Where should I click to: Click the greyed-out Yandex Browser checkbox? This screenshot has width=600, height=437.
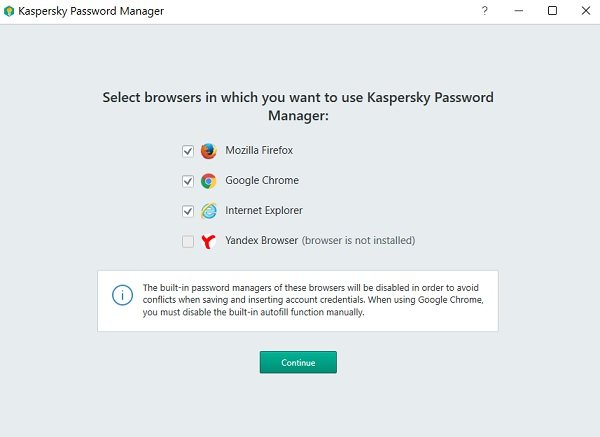pyautogui.click(x=188, y=241)
